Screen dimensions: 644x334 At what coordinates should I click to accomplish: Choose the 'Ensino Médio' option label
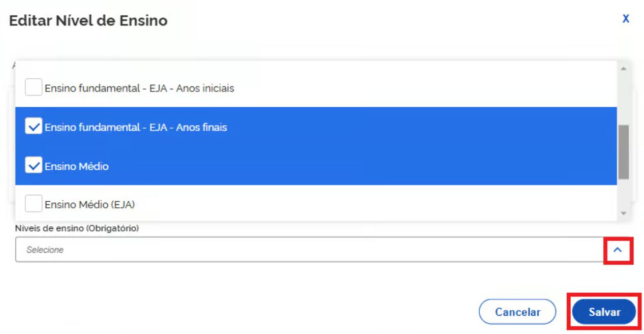pos(77,166)
